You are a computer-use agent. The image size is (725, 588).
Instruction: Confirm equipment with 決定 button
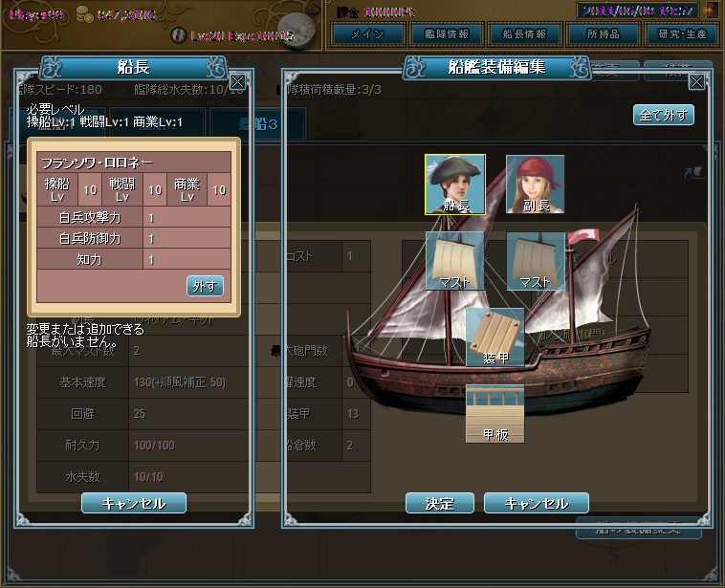[x=440, y=503]
